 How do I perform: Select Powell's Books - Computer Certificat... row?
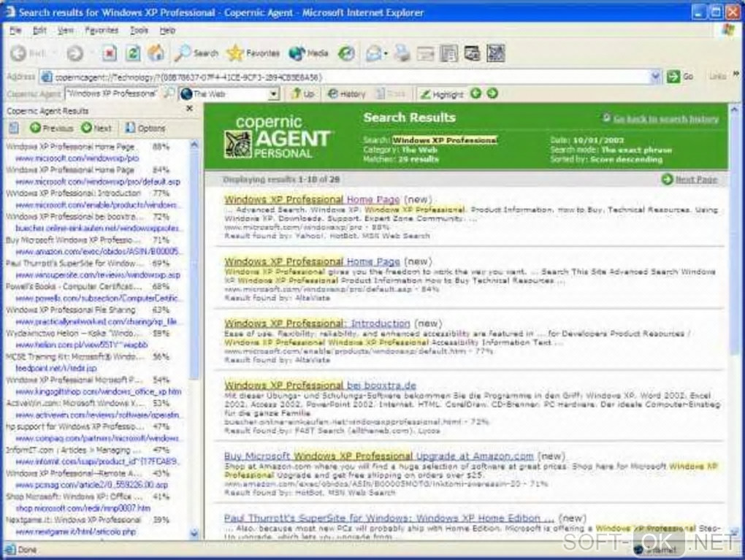coord(88,286)
